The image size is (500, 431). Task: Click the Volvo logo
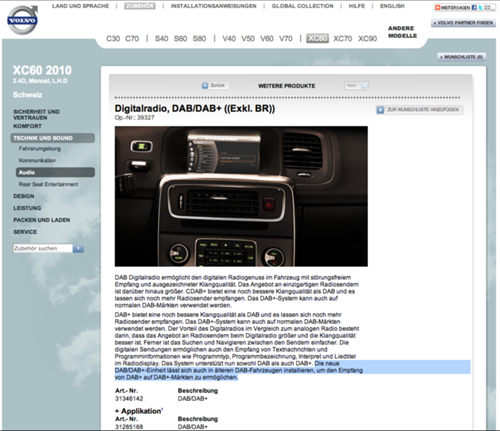click(23, 20)
